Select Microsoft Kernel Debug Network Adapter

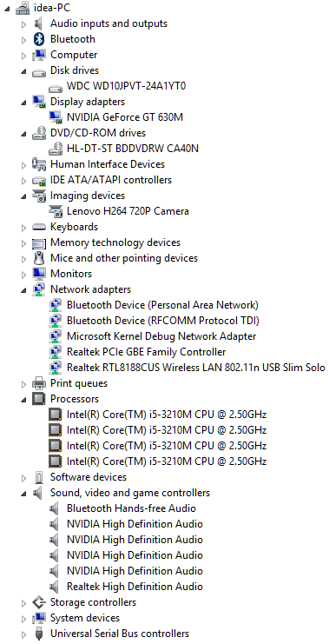161,336
